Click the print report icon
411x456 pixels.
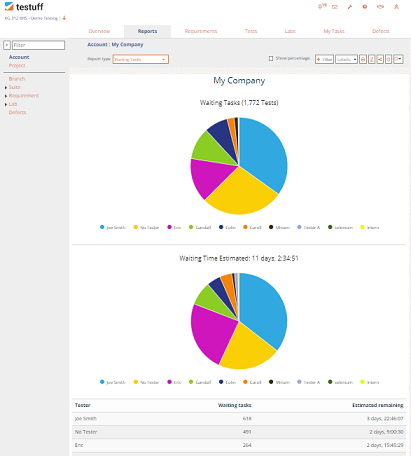pos(363,59)
